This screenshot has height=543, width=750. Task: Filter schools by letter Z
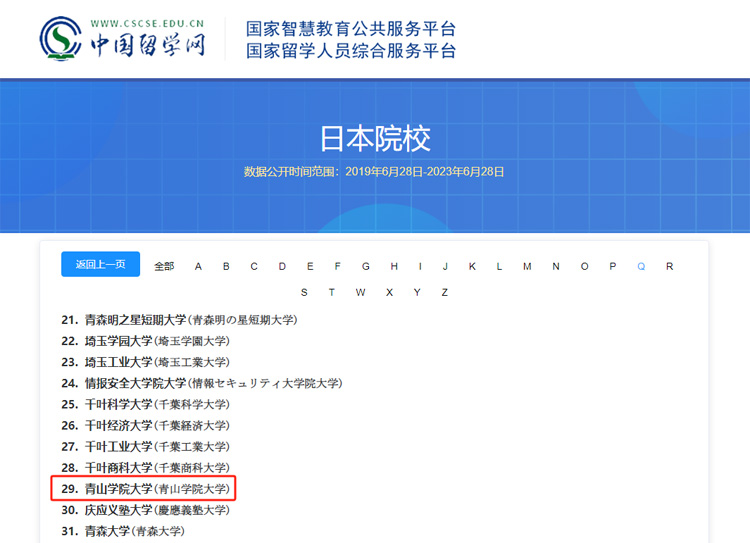point(445,292)
